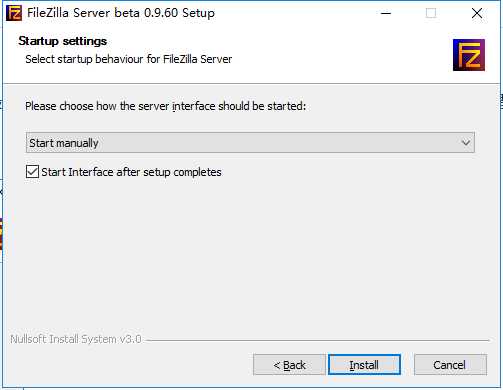Screen dimensions: 503x390
Task: Click the white header banner area
Action: point(333,55)
